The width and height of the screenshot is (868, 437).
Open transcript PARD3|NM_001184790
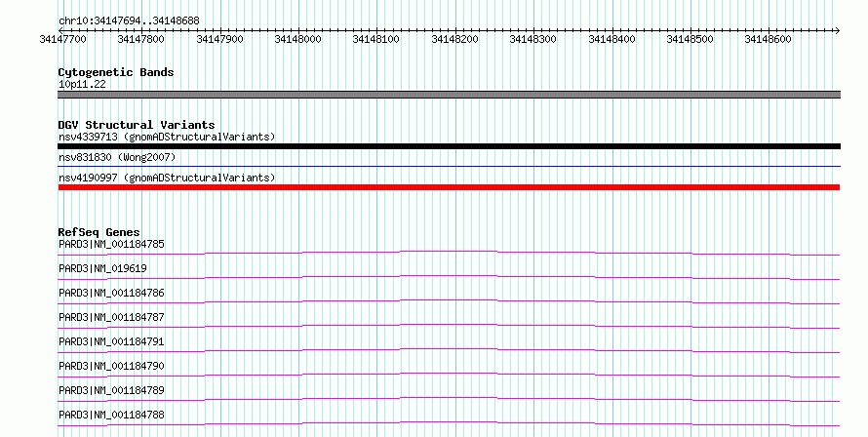[111, 366]
